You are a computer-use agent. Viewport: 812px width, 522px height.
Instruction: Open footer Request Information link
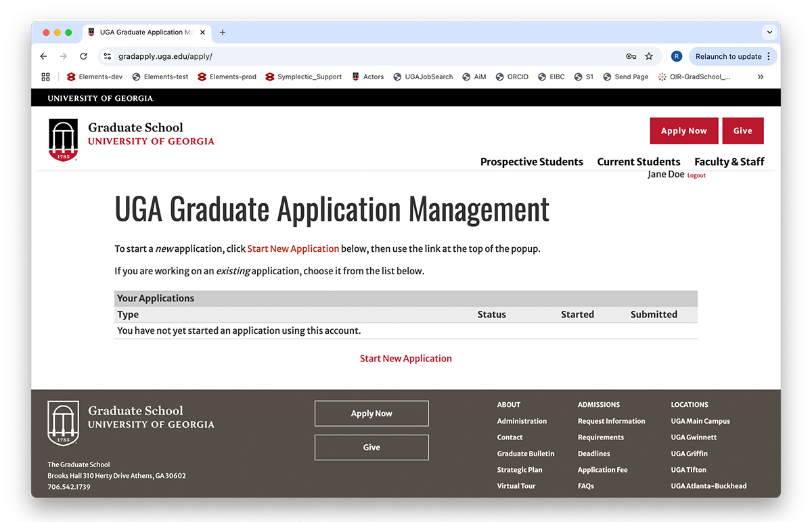click(612, 421)
